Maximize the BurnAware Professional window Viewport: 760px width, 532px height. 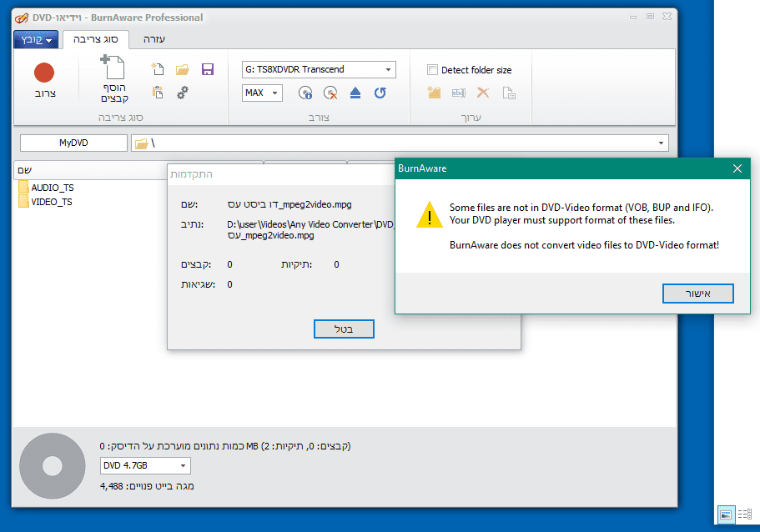pyautogui.click(x=650, y=17)
